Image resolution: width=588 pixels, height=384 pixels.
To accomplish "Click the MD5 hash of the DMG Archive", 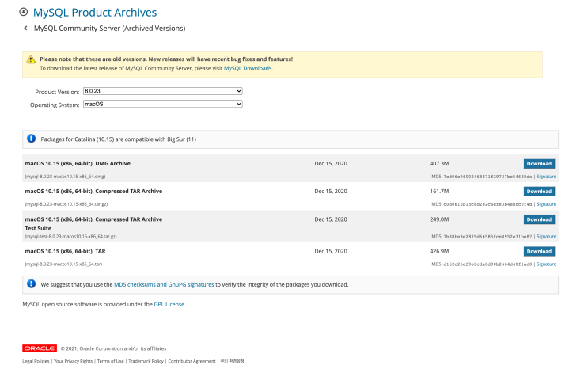I will [x=487, y=177].
